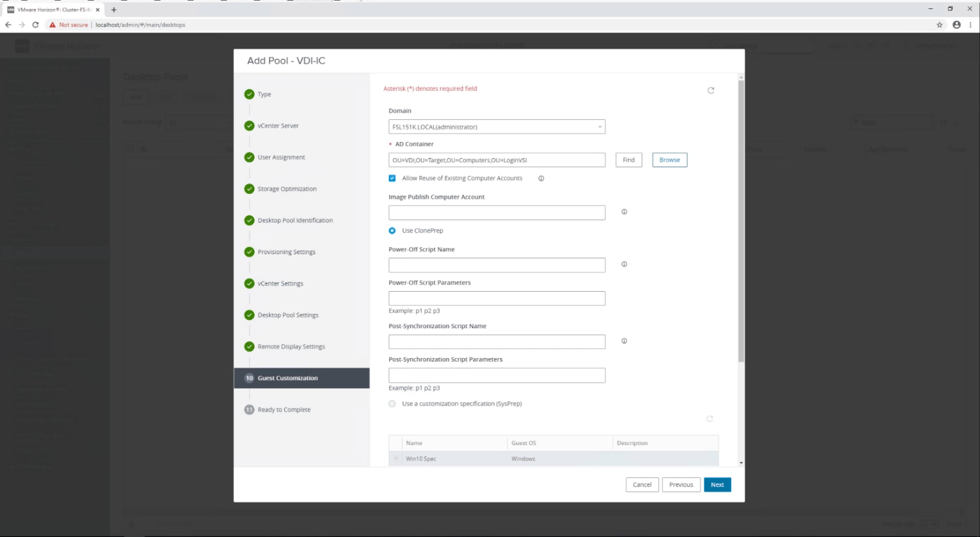Click Image Publish Computer Account field

click(497, 213)
